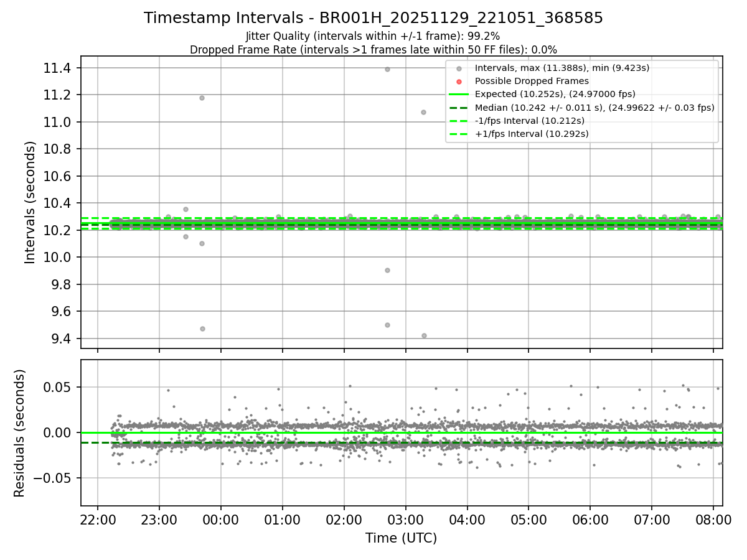Click the 10.8 tick label on intervals axis
This screenshot has width=747, height=560.
(x=57, y=149)
